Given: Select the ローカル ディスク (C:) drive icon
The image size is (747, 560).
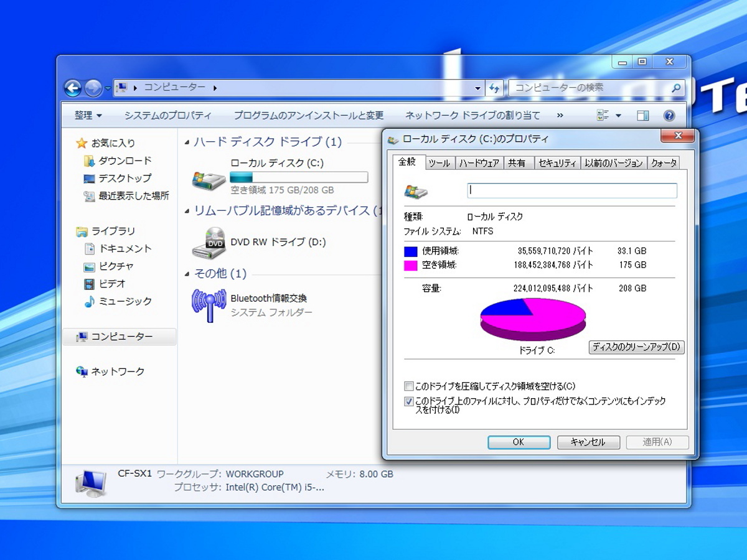Looking at the screenshot, I should coord(209,180).
